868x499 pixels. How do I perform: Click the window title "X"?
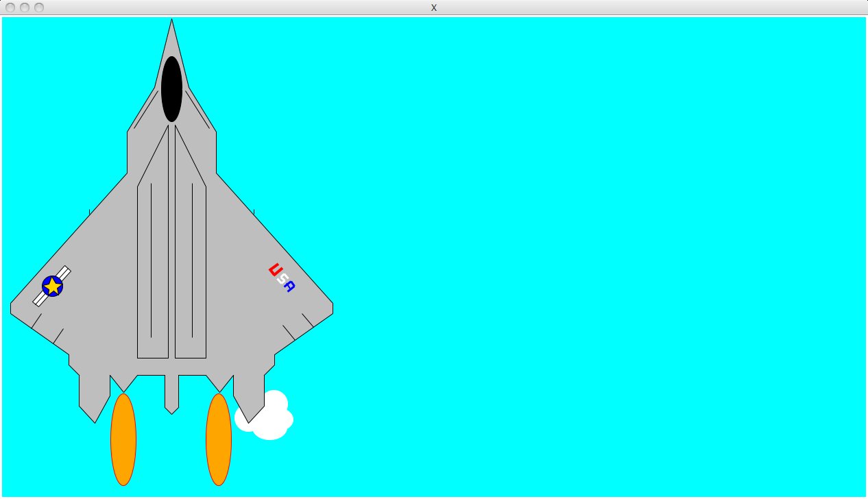(434, 8)
